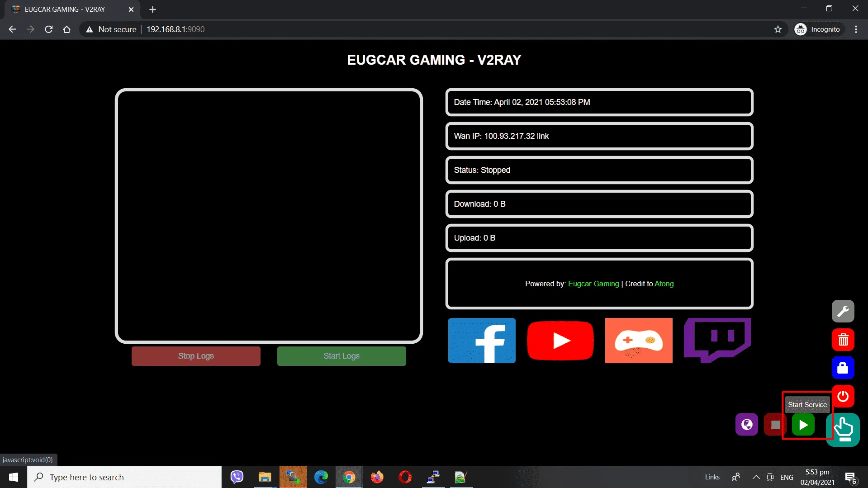Open the Atong credit link
This screenshot has height=488, width=868.
(664, 284)
